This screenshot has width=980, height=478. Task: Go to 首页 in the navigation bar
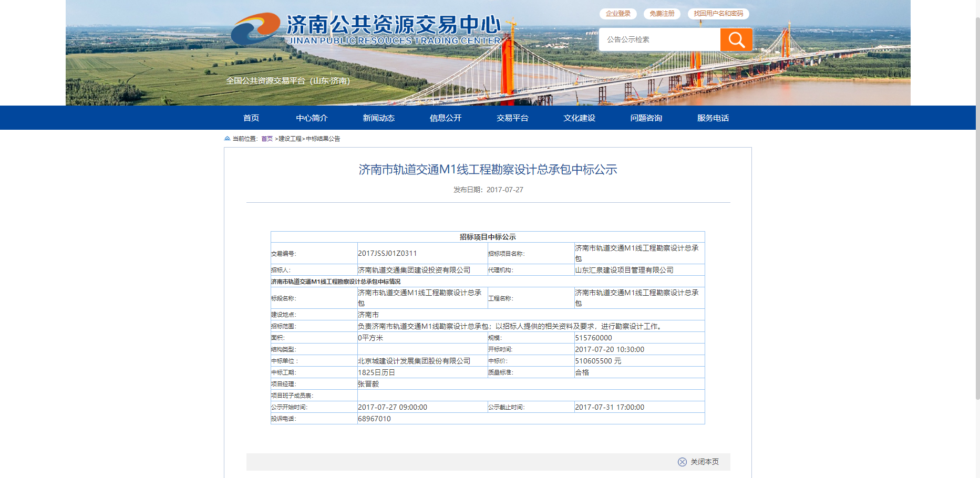251,118
